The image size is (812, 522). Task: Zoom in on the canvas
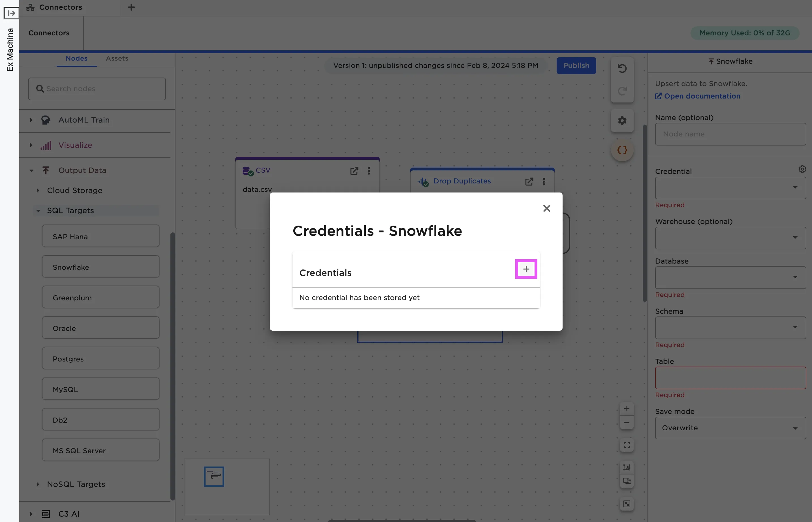(627, 408)
